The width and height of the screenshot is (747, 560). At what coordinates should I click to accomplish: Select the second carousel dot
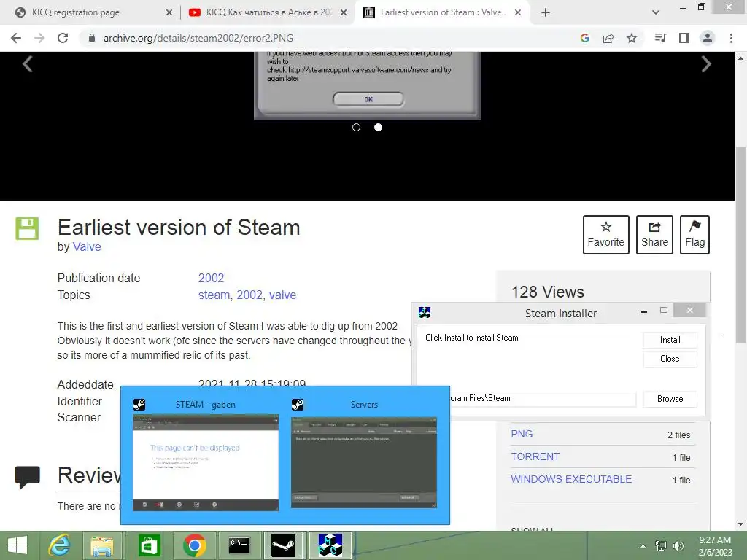(x=379, y=127)
